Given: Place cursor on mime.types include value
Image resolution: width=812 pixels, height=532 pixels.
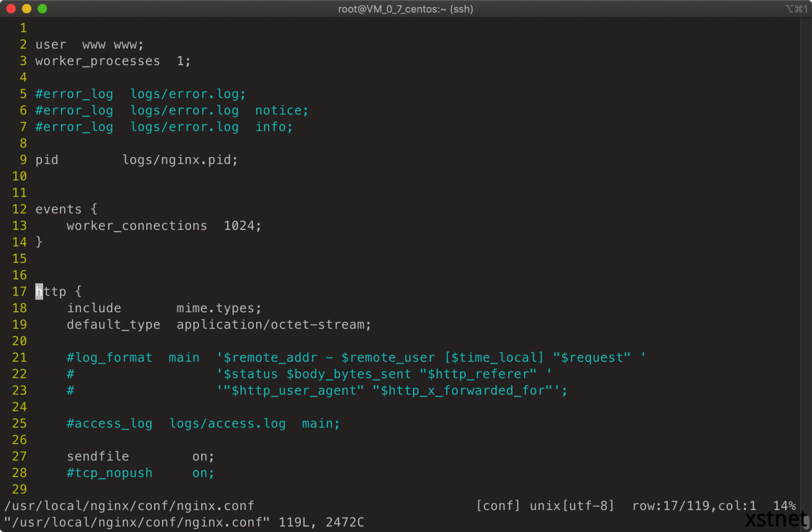Looking at the screenshot, I should pos(219,308).
